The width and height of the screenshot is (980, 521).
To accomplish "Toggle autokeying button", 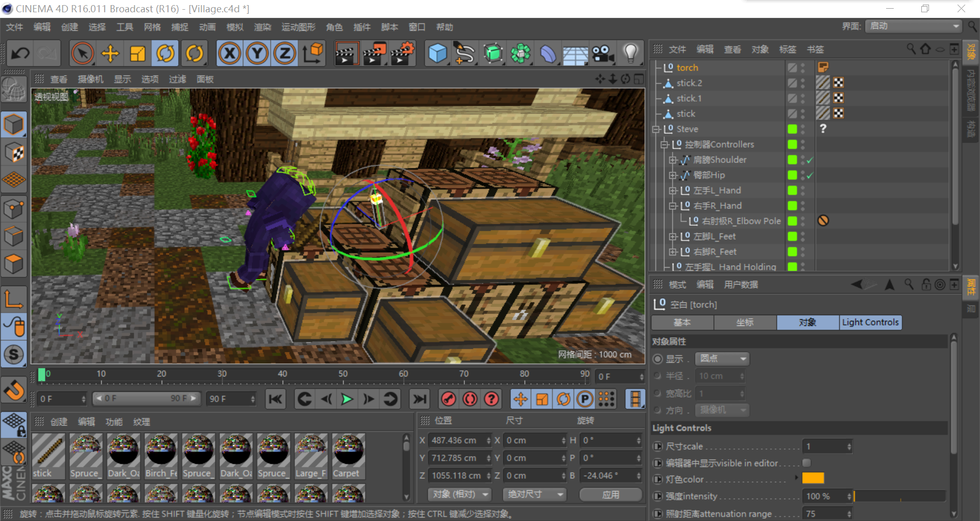I will click(470, 399).
